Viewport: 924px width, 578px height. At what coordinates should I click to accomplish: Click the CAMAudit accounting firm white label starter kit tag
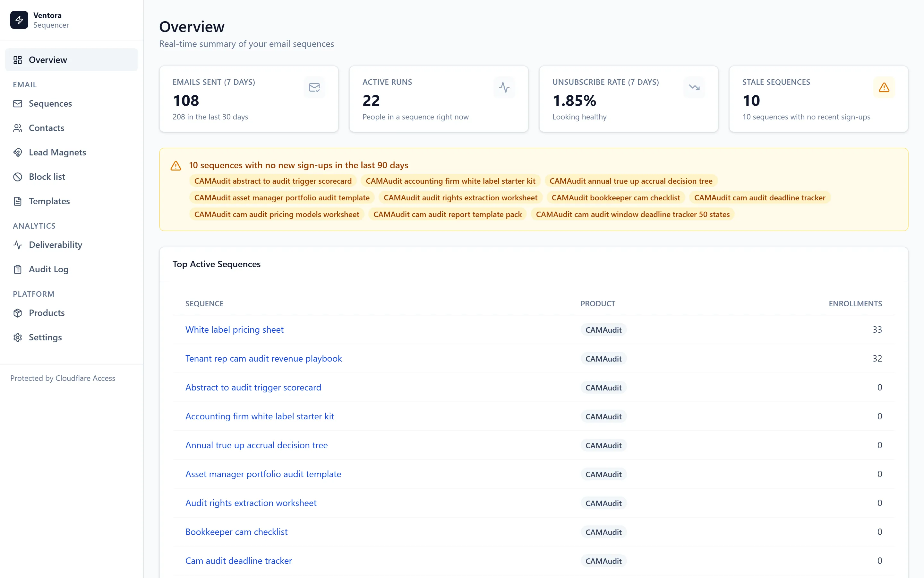coord(450,181)
